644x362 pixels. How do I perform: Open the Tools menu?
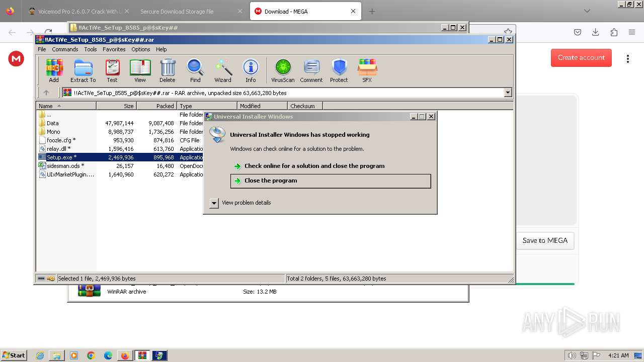click(x=91, y=49)
